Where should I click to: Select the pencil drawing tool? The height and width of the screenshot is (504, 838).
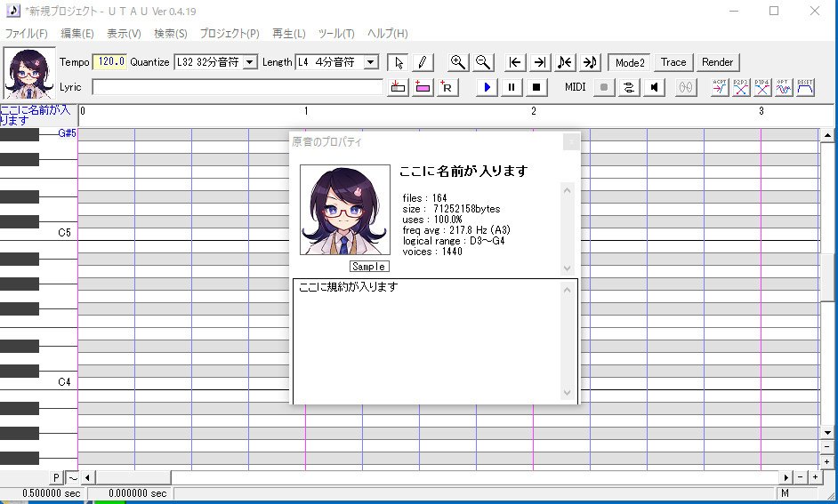coord(423,62)
